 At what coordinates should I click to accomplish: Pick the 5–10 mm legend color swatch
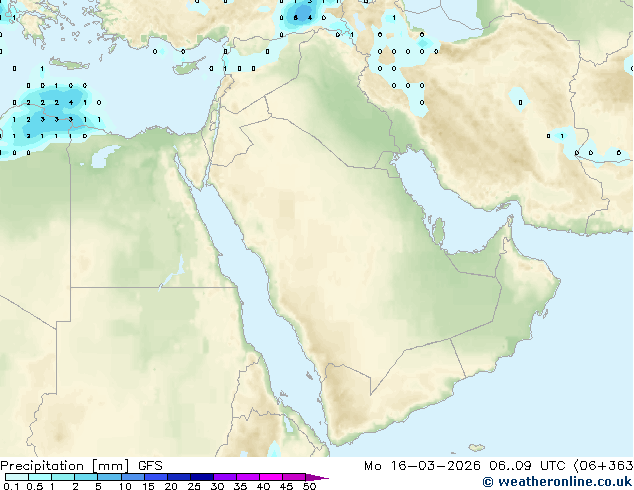tap(109, 477)
